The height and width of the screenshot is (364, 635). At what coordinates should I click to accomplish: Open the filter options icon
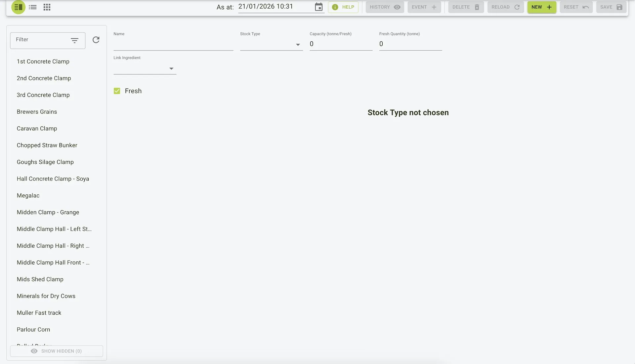(x=74, y=40)
